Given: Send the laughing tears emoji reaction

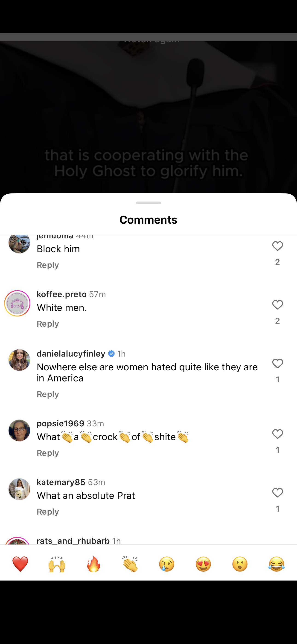Looking at the screenshot, I should 277,564.
